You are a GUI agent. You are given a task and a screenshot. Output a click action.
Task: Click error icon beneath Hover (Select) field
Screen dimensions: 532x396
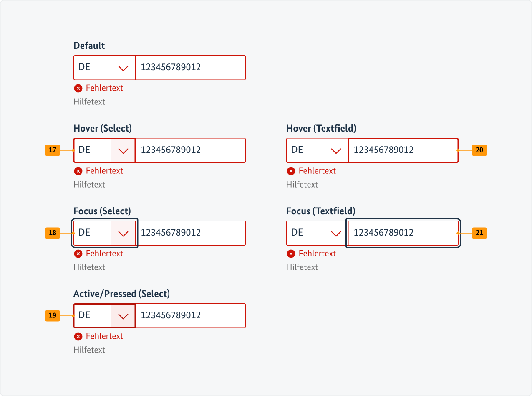78,171
